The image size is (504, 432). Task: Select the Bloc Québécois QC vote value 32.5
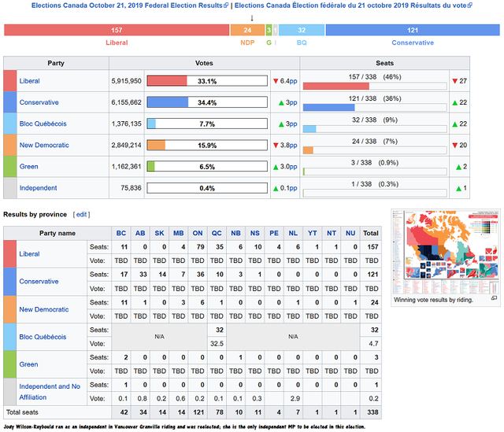217,344
